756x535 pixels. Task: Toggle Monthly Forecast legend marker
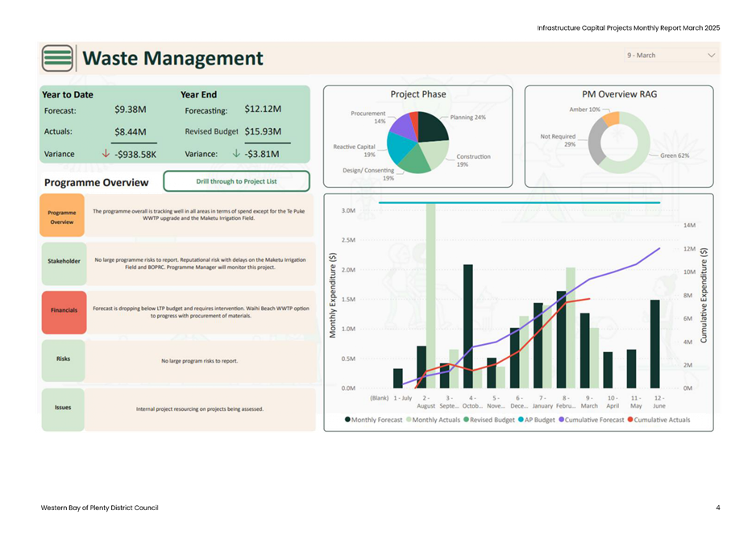point(347,421)
